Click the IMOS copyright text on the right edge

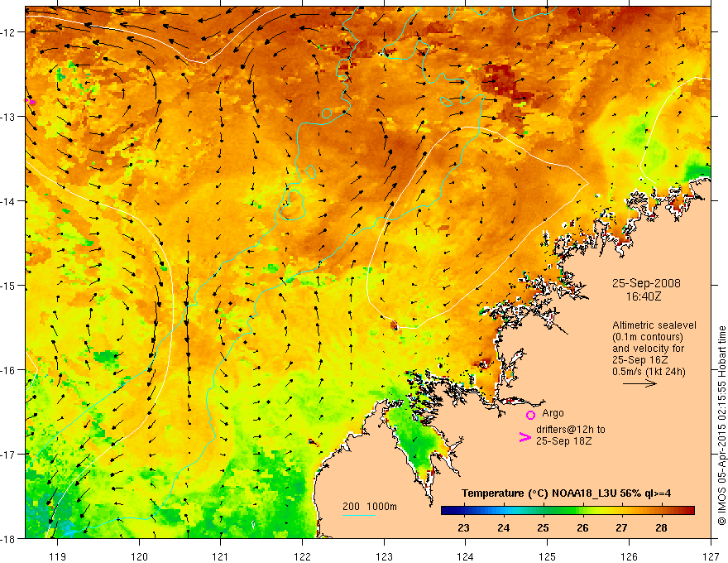click(x=722, y=426)
